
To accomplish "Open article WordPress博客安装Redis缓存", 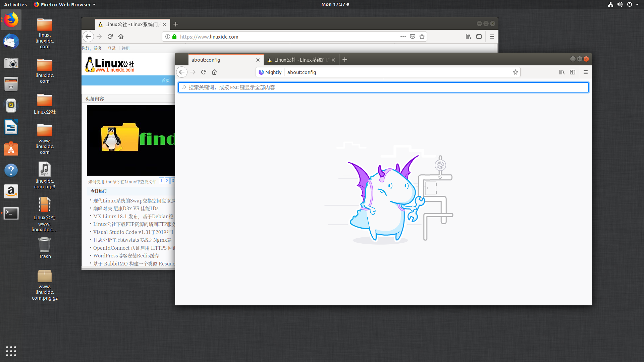I will 126,256.
